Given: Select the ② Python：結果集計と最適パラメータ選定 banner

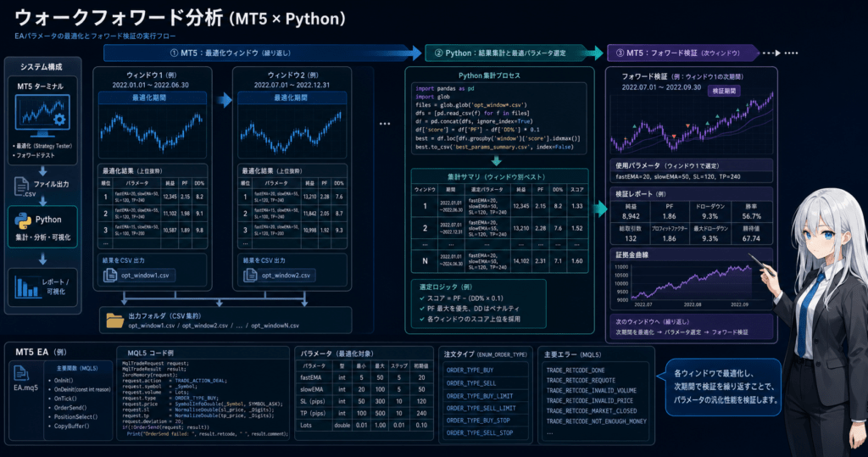Looking at the screenshot, I should [512, 53].
